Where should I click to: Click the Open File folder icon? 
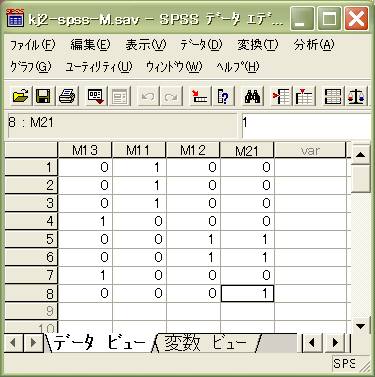(20, 96)
